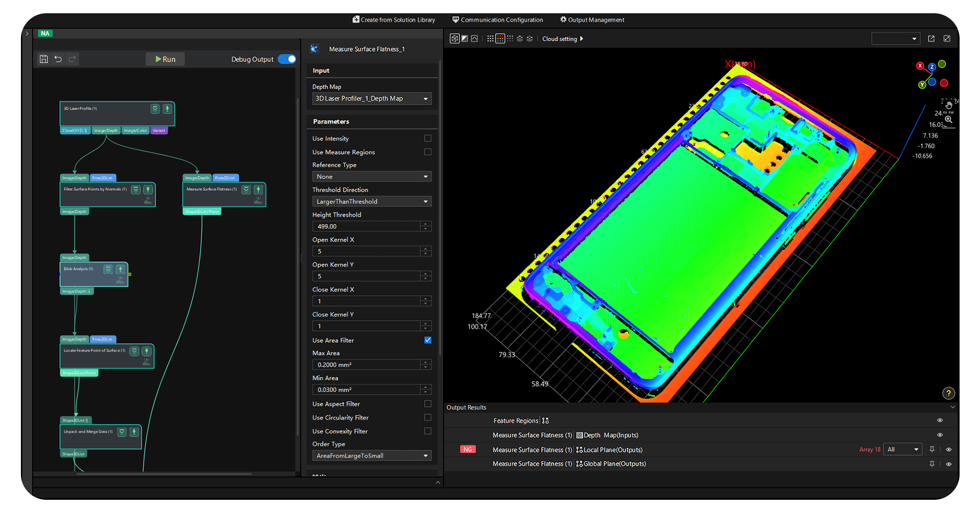980x511 pixels.
Task: Save the current project
Action: (43, 59)
